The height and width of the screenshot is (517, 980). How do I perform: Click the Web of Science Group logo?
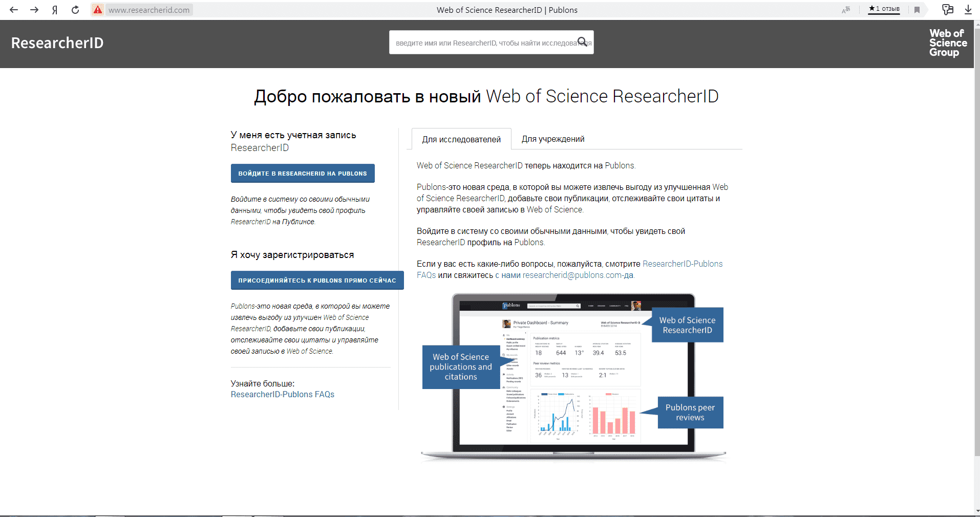click(947, 44)
